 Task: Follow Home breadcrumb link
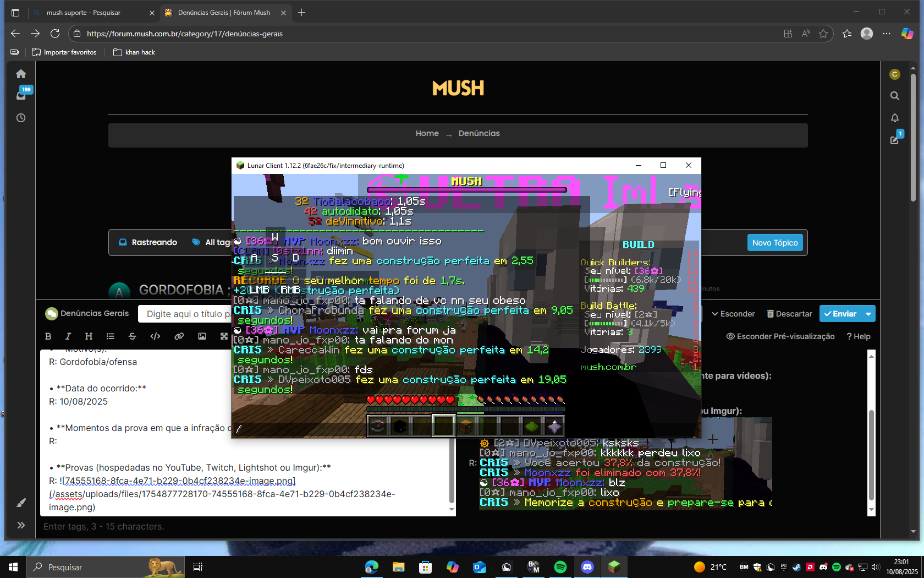tap(427, 133)
